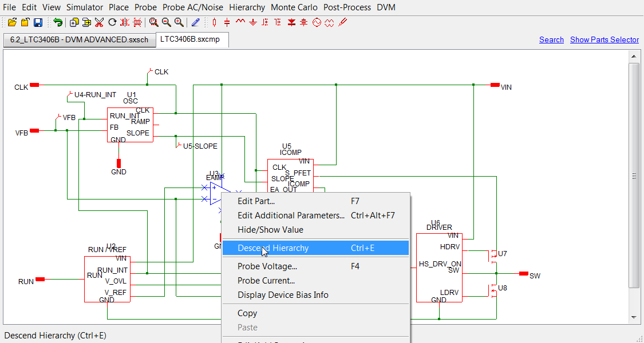This screenshot has height=343, width=644.
Task: Click the vertical scrollbar down arrow
Action: [634, 317]
